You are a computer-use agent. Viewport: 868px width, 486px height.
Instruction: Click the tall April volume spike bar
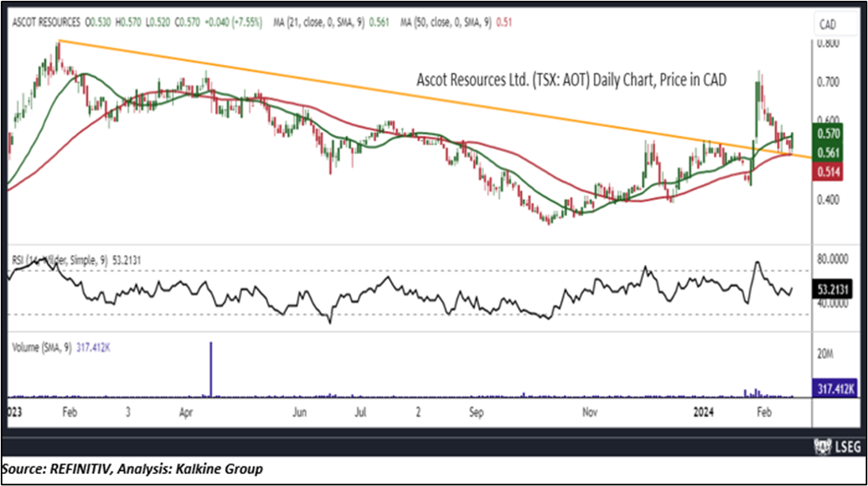[x=211, y=369]
